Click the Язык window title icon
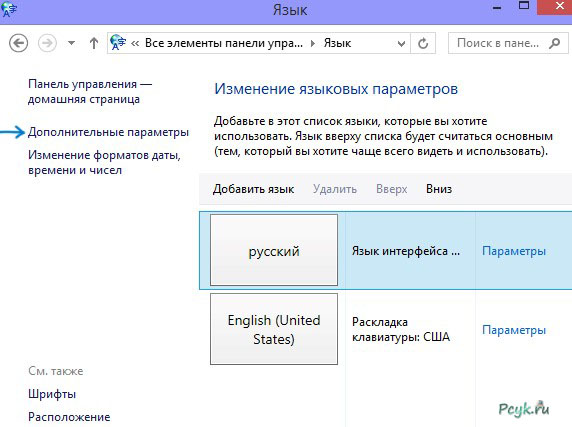Image resolution: width=572 pixels, height=427 pixels. point(9,10)
